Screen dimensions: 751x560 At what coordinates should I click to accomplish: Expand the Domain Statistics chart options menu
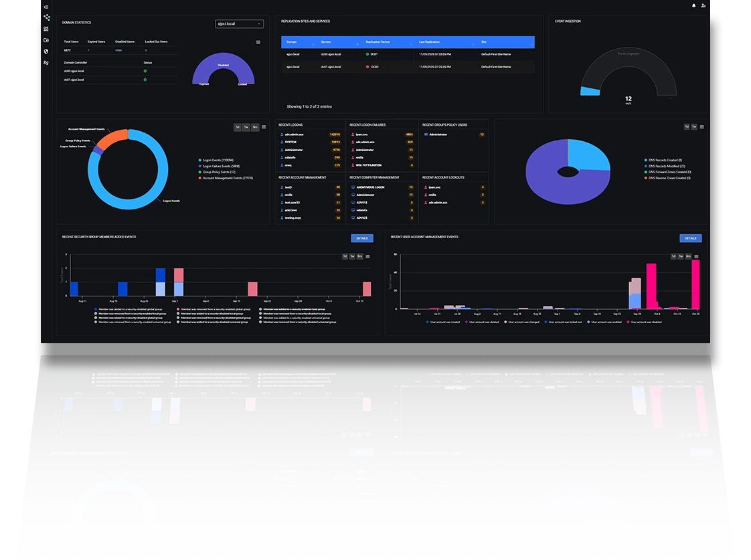258,42
